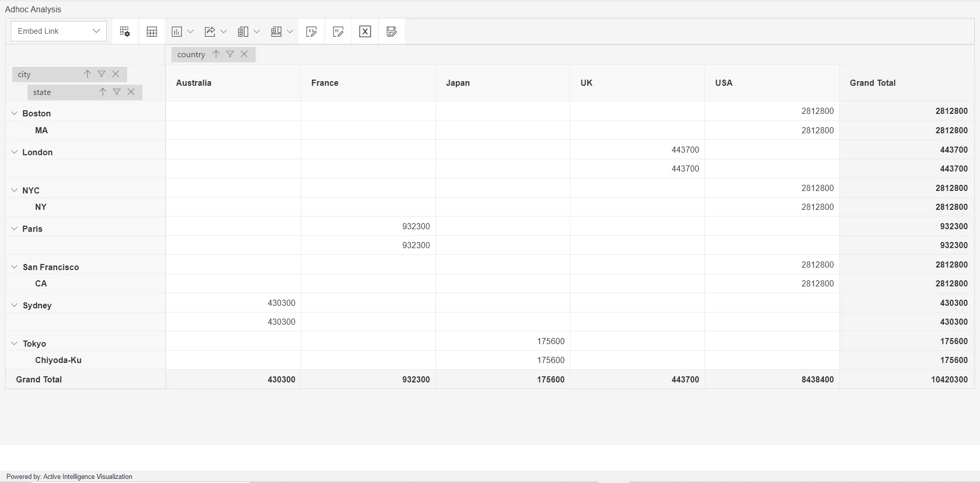Viewport: 980px width, 483px height.
Task: Click Powered by Active Intelligence Visualization footer
Action: point(69,476)
